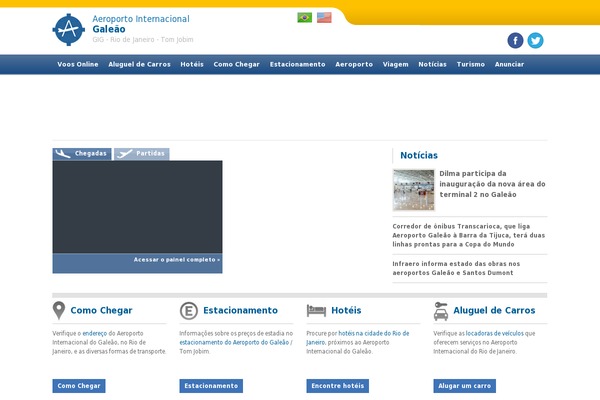The height and width of the screenshot is (400, 600).
Task: Click the Como Chegar section heading
Action: 101,310
